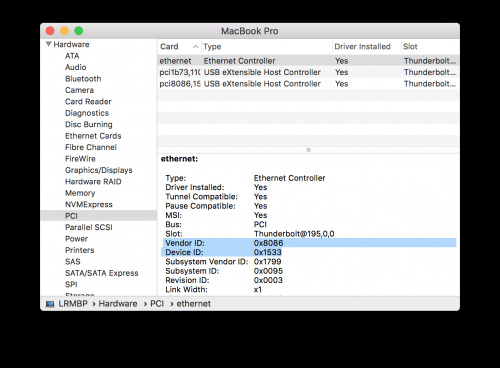
Task: Select the pci8086 USB controller row
Action: (x=308, y=84)
